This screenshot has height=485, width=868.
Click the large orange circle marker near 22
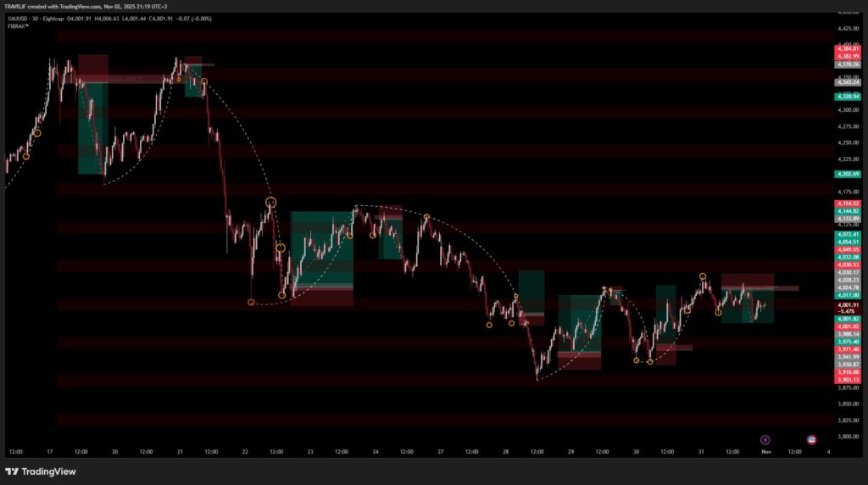tap(271, 202)
